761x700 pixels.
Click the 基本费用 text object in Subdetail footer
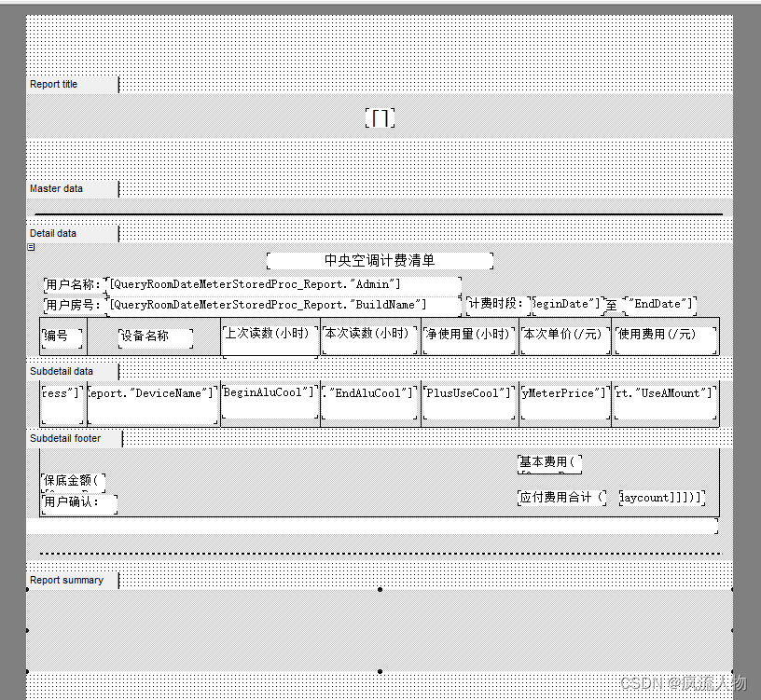[547, 462]
